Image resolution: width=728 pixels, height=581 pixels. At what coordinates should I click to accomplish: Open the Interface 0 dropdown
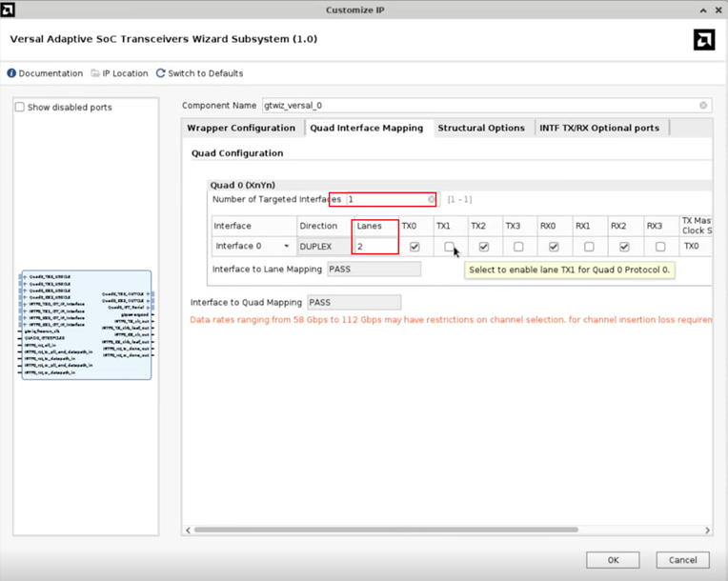pyautogui.click(x=253, y=246)
